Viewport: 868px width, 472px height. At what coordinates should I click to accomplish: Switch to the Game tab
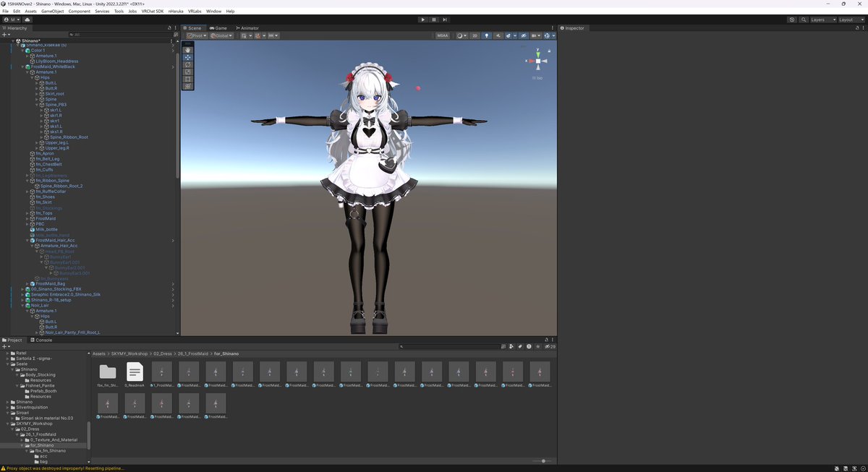218,28
